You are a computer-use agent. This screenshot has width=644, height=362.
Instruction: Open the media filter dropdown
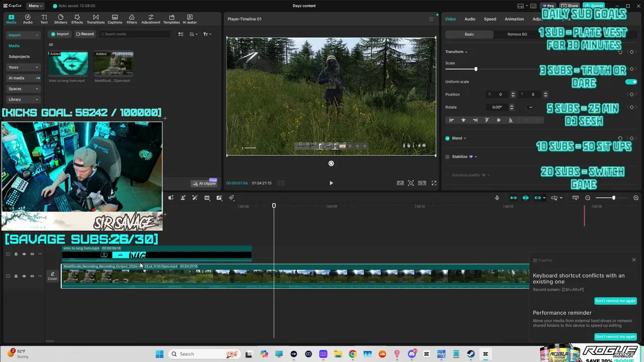(x=206, y=34)
